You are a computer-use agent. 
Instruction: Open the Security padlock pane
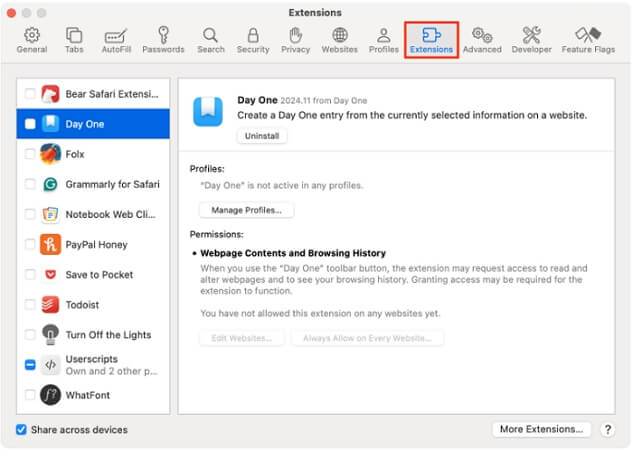click(253, 40)
